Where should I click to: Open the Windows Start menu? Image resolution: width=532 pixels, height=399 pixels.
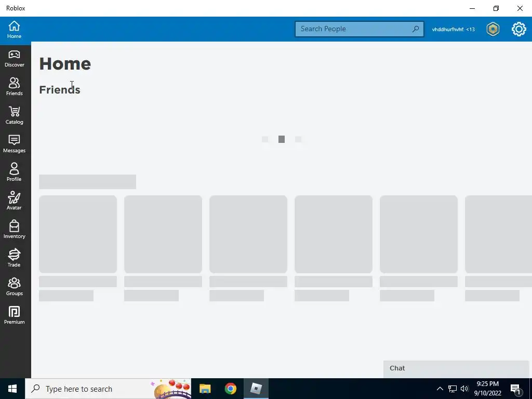(12, 389)
